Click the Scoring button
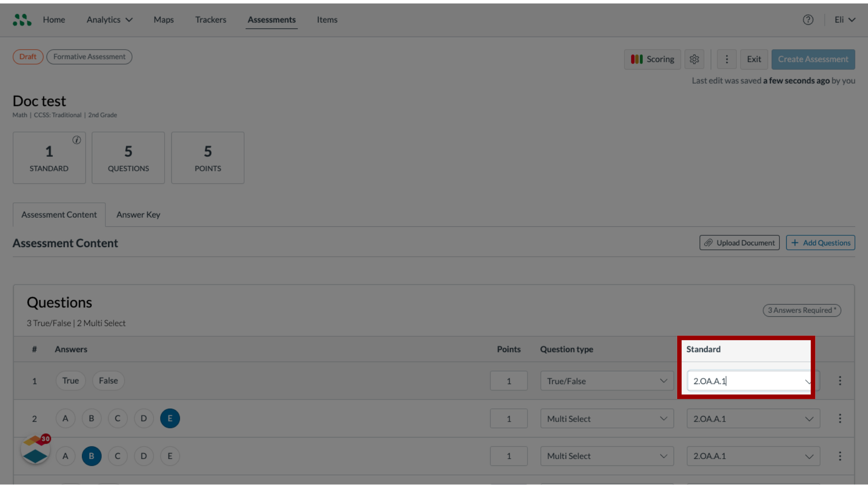 point(652,59)
